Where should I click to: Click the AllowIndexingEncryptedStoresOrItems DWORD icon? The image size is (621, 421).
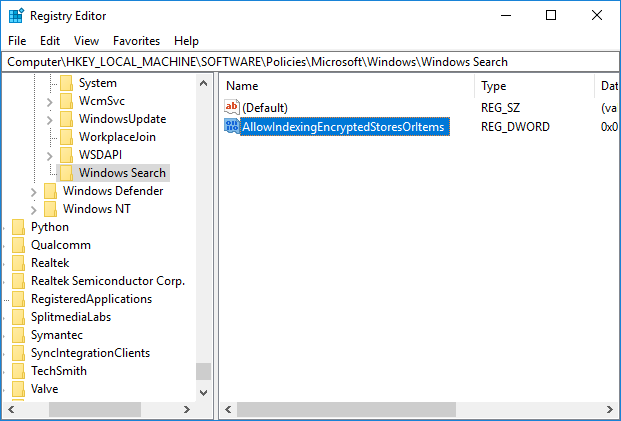[x=232, y=127]
